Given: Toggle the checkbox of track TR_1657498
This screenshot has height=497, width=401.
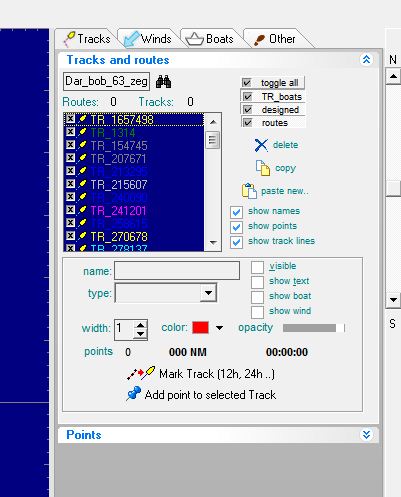Looking at the screenshot, I should click(70, 119).
